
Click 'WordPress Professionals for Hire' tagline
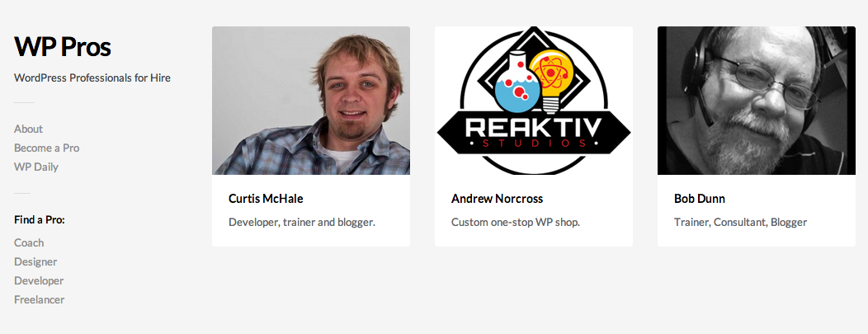point(92,78)
